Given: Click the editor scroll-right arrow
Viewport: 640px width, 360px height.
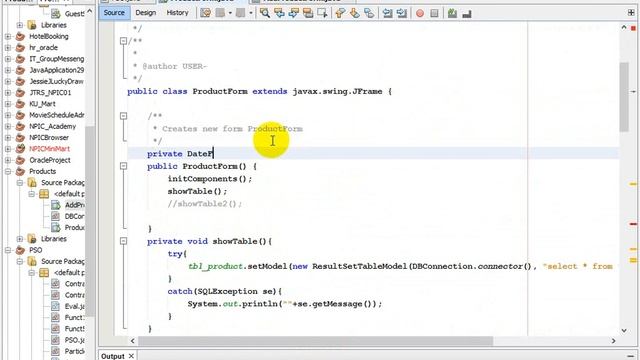Looking at the screenshot, I should click(613, 340).
